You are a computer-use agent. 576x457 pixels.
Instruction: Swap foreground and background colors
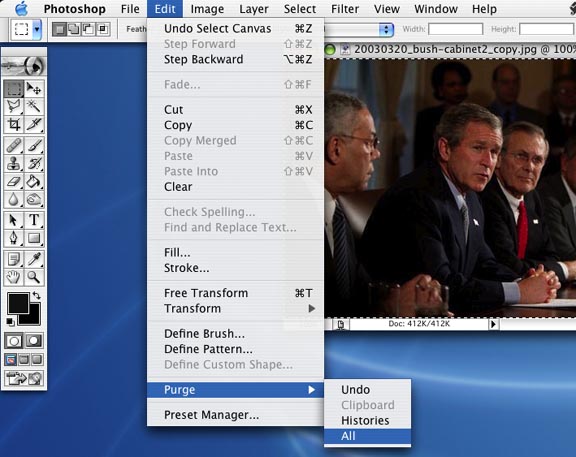coord(36,295)
